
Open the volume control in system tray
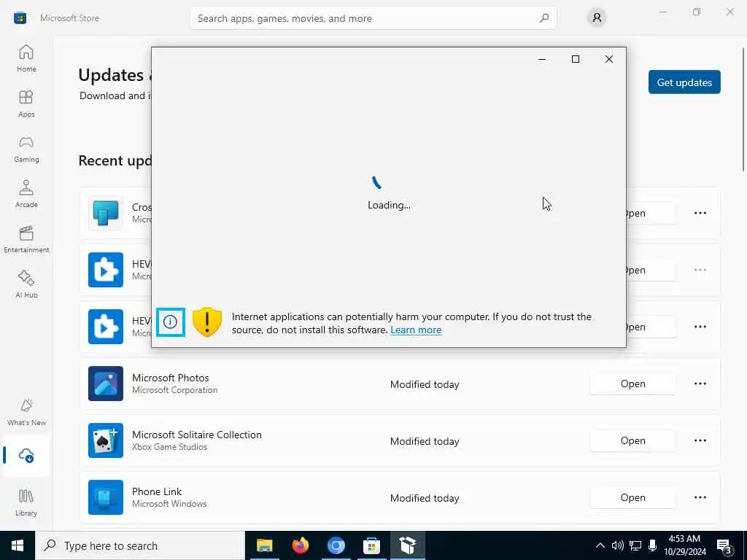pyautogui.click(x=617, y=545)
